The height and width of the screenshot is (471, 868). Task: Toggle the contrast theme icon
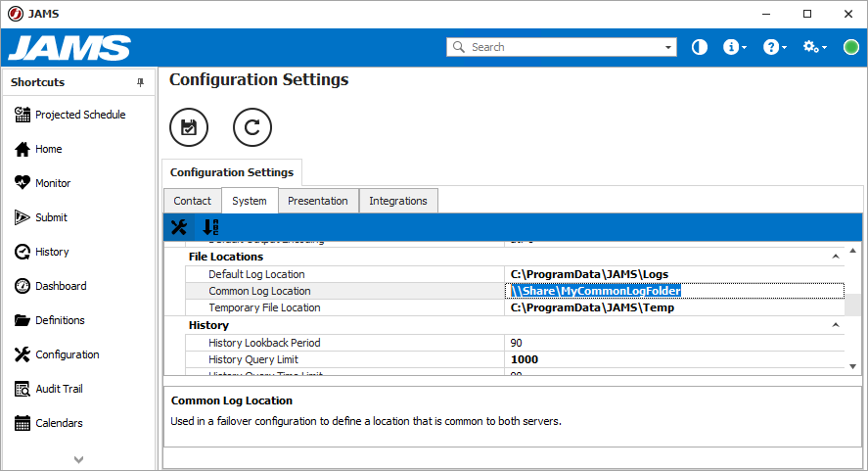pos(699,47)
